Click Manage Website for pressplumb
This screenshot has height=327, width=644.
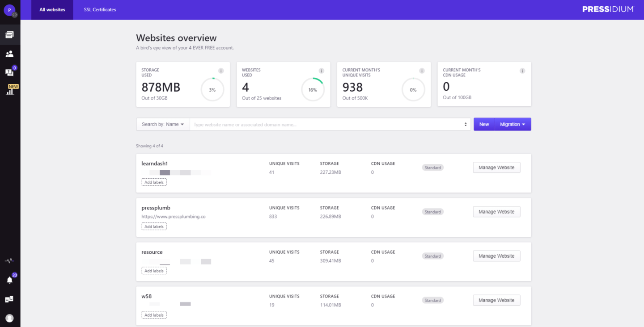(x=496, y=212)
